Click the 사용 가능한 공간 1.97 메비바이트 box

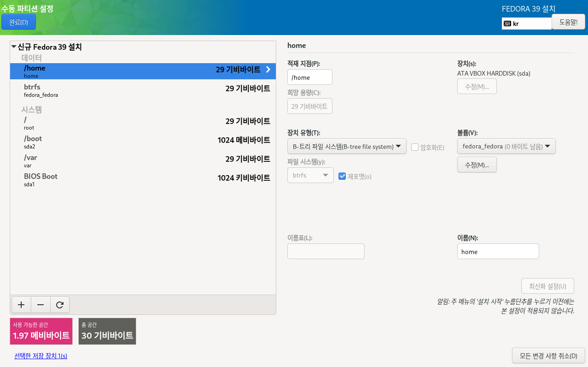[41, 331]
